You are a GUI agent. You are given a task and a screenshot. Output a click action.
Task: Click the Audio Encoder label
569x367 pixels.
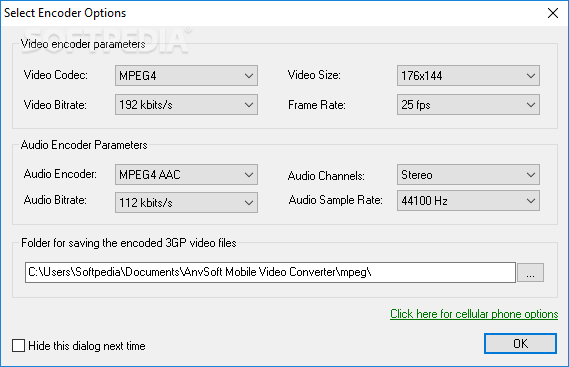click(x=60, y=174)
